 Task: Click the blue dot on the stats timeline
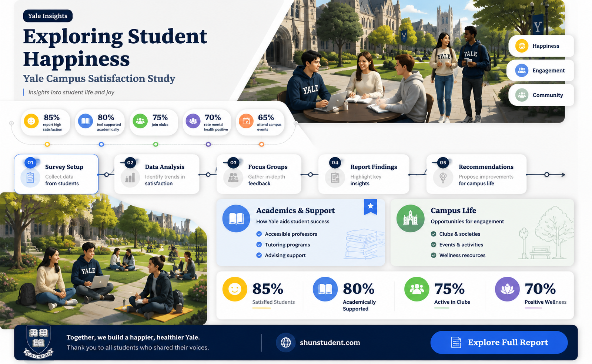coord(101,144)
